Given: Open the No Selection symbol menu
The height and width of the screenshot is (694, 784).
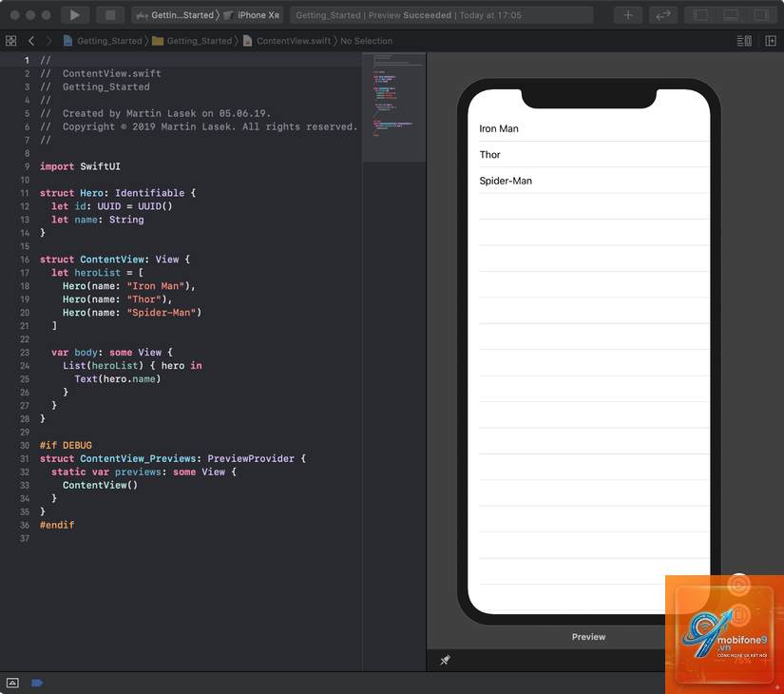Looking at the screenshot, I should click(366, 41).
